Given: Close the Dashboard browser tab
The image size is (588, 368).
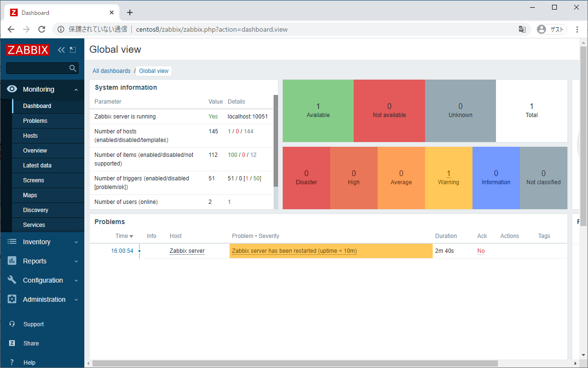Looking at the screenshot, I should 112,12.
